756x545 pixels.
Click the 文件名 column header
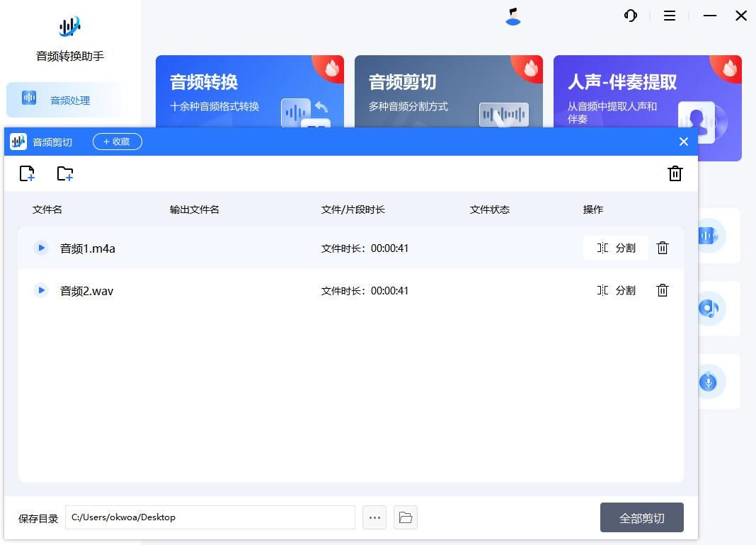(x=47, y=210)
